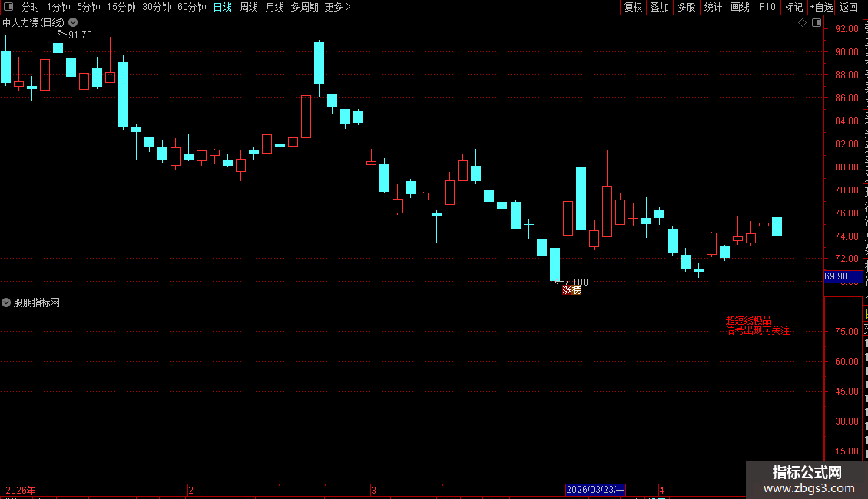Toggle the split-panel icon at chart top-right
The height and width of the screenshot is (499, 868).
pyautogui.click(x=817, y=23)
